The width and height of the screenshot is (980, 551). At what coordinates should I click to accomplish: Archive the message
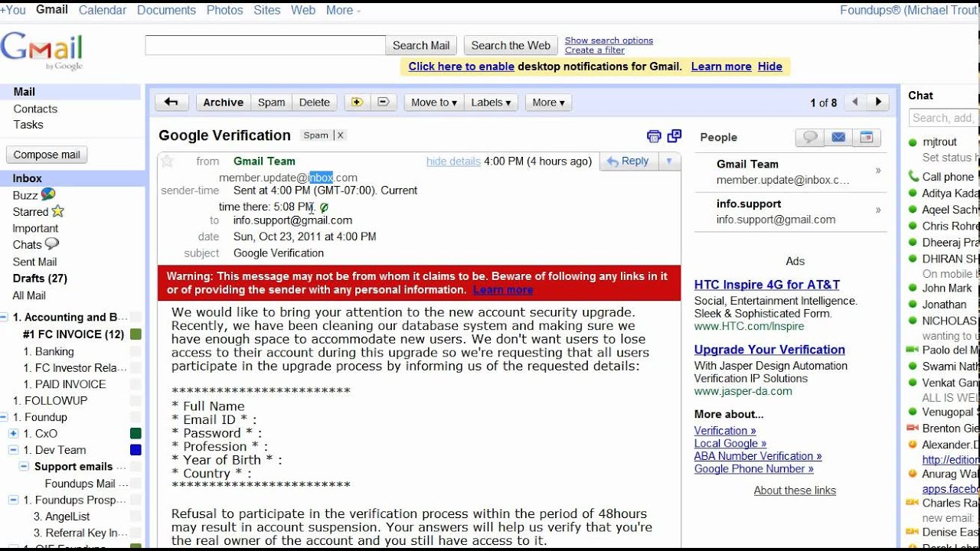pyautogui.click(x=223, y=103)
